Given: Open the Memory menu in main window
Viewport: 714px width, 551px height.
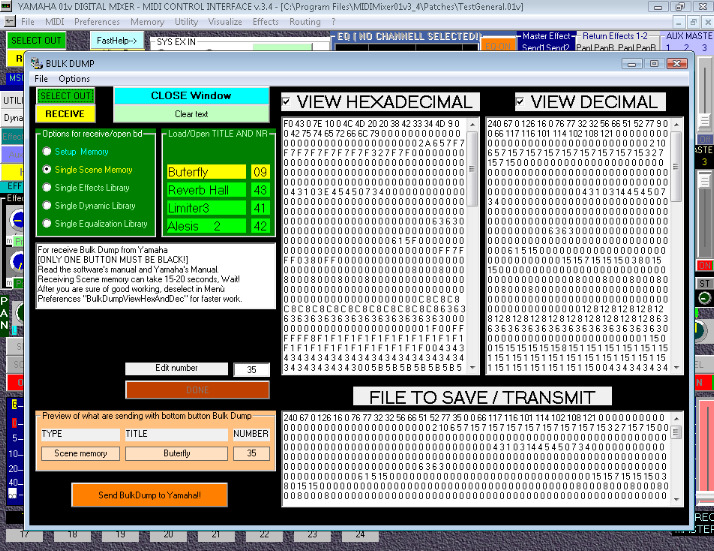Looking at the screenshot, I should click(147, 22).
